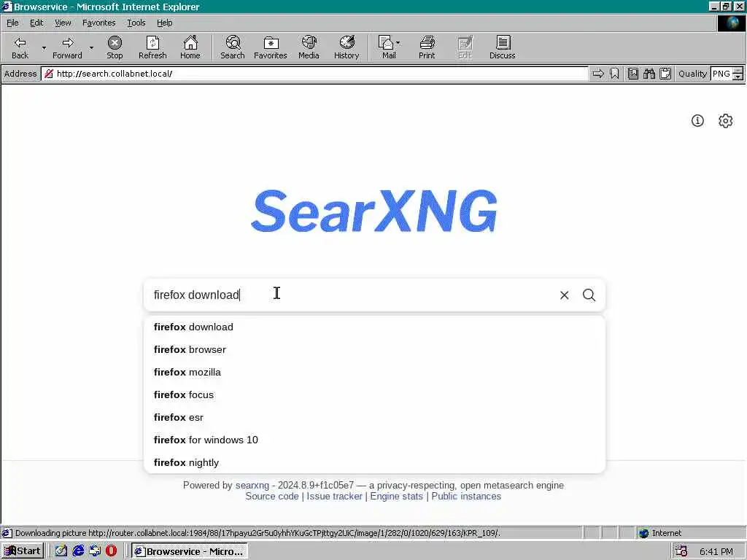Click the clipboard icon

tap(665, 74)
